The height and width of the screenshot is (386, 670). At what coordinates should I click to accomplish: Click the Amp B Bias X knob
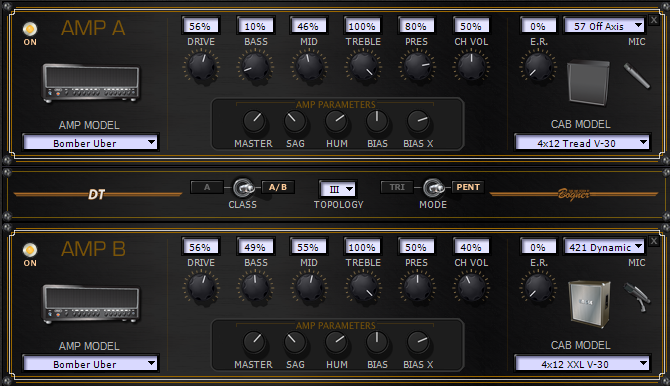click(x=418, y=342)
